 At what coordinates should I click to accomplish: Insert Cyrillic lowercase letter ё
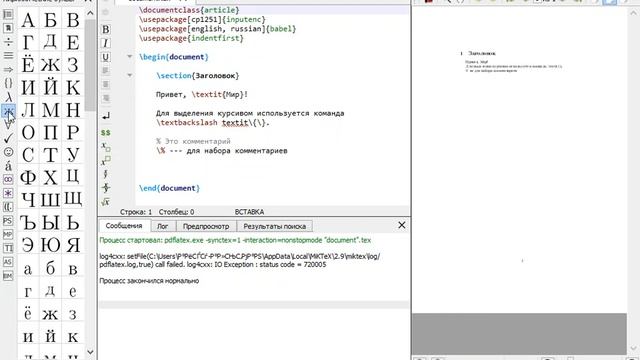coord(28,314)
